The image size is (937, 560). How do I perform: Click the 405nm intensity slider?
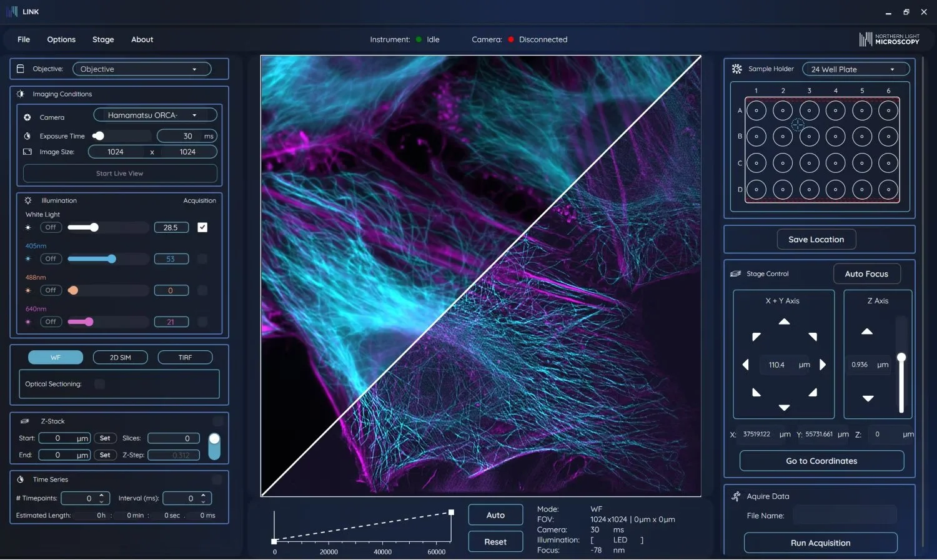[107, 258]
